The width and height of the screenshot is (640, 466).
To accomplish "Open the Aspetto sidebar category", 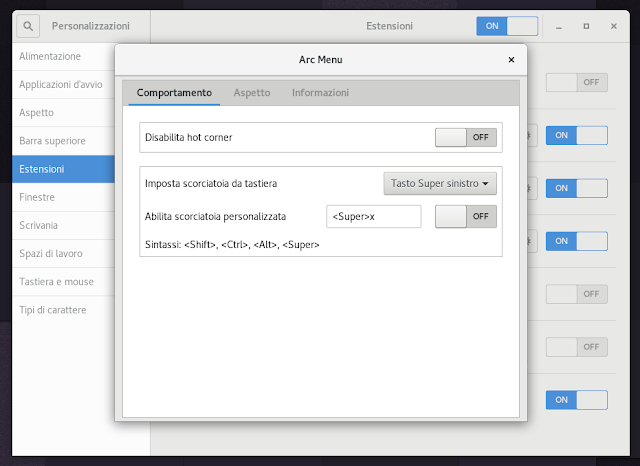I will (x=63, y=113).
